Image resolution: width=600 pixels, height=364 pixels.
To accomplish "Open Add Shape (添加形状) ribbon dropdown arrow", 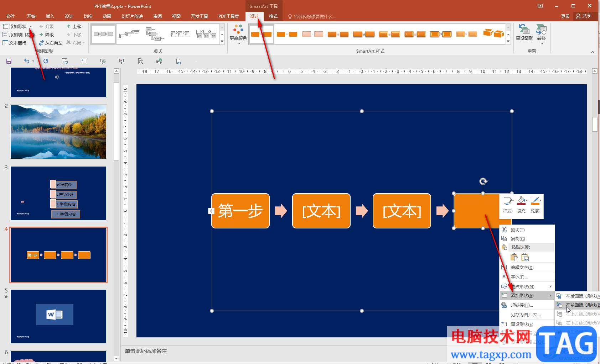I will click(31, 27).
